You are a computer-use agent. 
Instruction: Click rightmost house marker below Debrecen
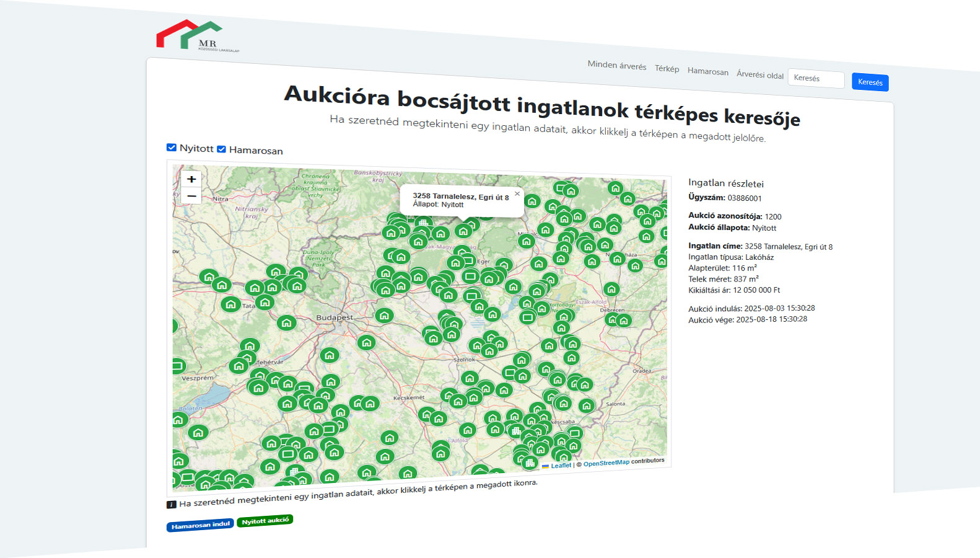(x=624, y=321)
